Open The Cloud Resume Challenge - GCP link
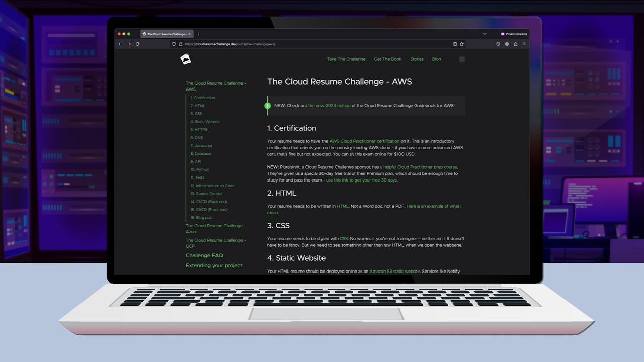 tap(216, 243)
